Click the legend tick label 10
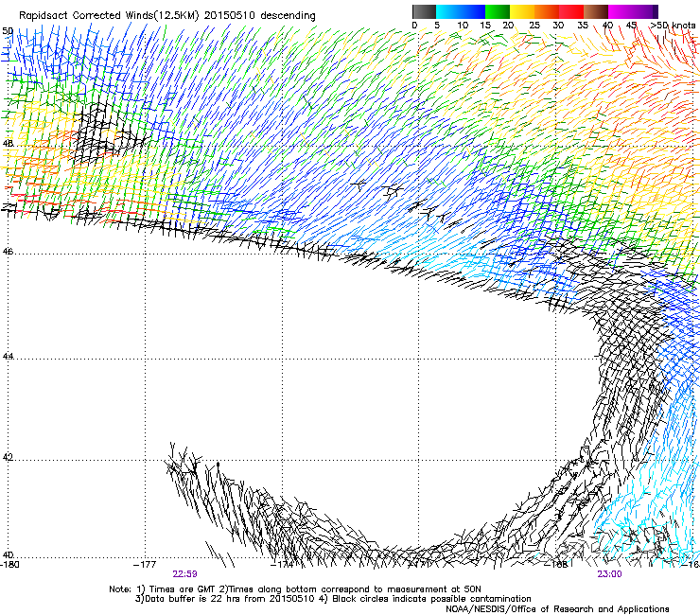The image size is (700, 615). [463, 26]
